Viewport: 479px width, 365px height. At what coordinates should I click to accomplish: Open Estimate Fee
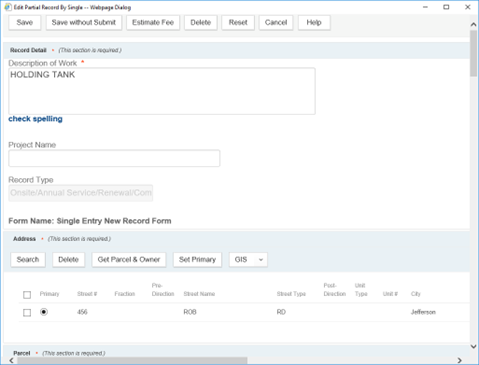click(x=153, y=23)
